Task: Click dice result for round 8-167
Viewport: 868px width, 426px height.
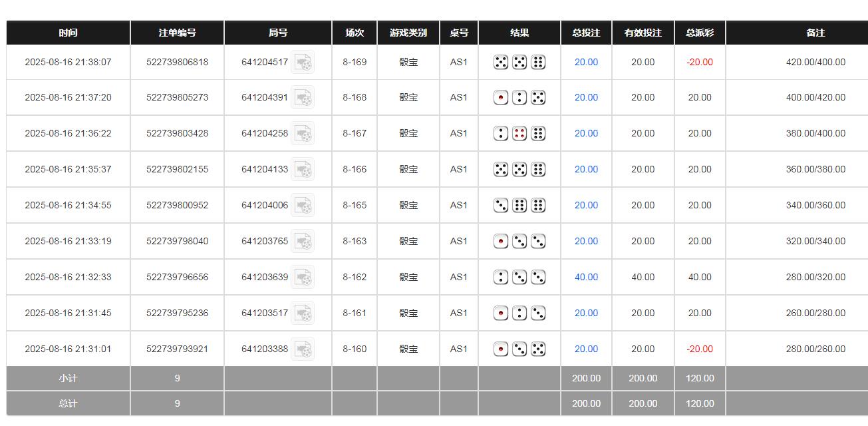Action: pyautogui.click(x=519, y=134)
